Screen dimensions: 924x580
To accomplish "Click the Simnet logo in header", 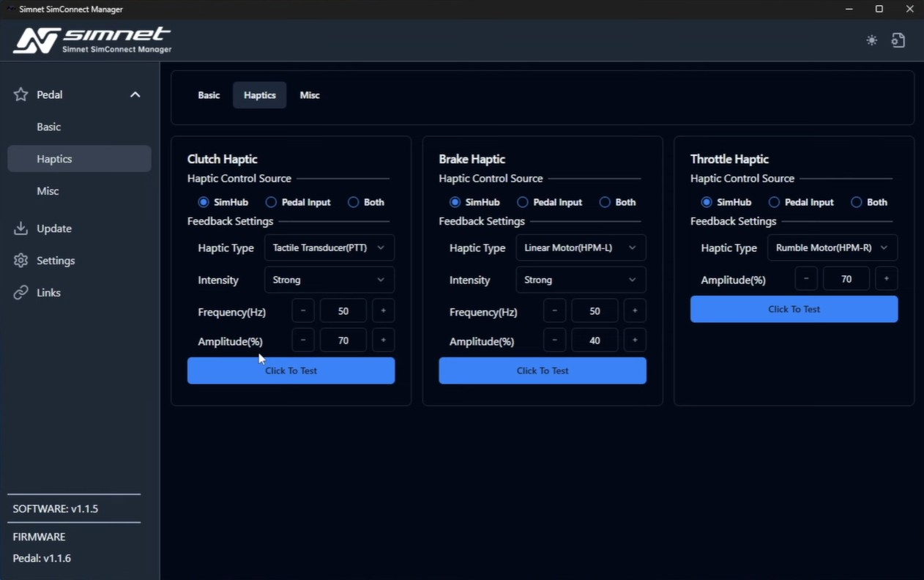I will (x=92, y=40).
